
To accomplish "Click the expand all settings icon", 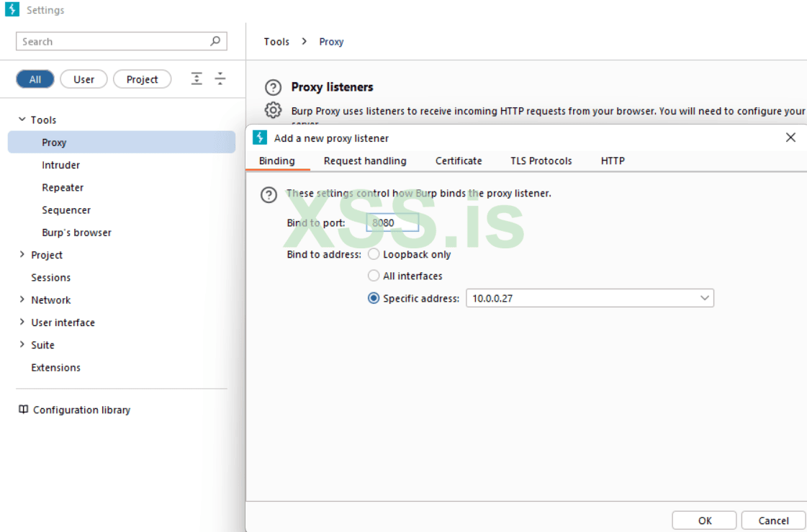I will click(x=197, y=78).
